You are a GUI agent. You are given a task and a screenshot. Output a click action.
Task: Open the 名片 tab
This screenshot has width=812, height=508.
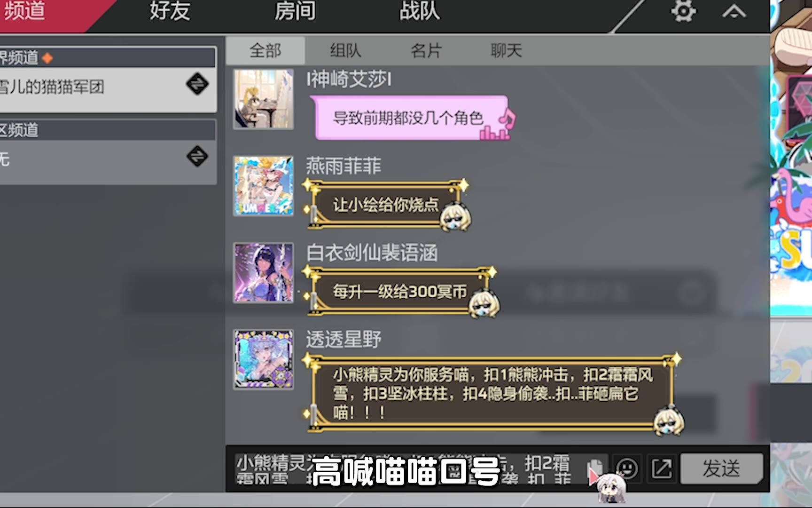(x=426, y=50)
